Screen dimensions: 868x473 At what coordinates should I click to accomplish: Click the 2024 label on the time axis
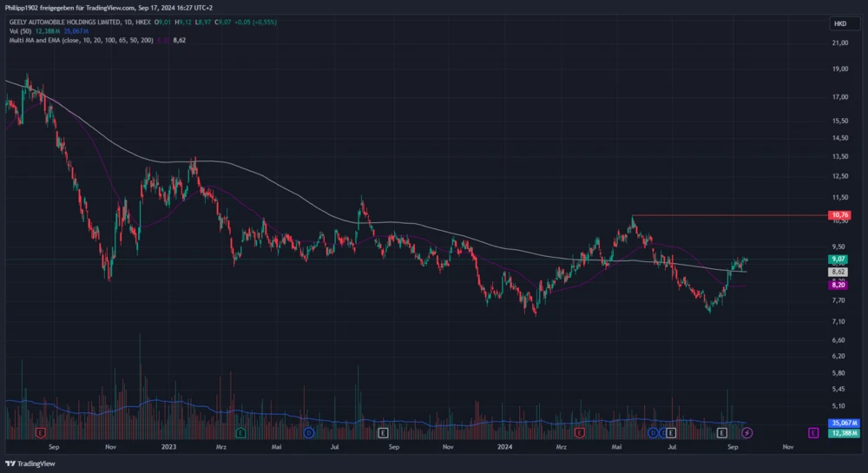pyautogui.click(x=506, y=447)
